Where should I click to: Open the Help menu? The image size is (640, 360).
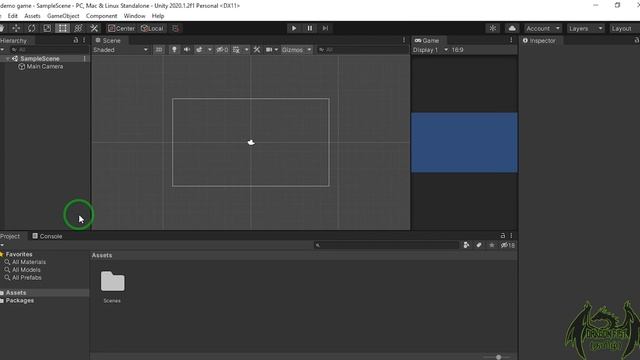158,16
